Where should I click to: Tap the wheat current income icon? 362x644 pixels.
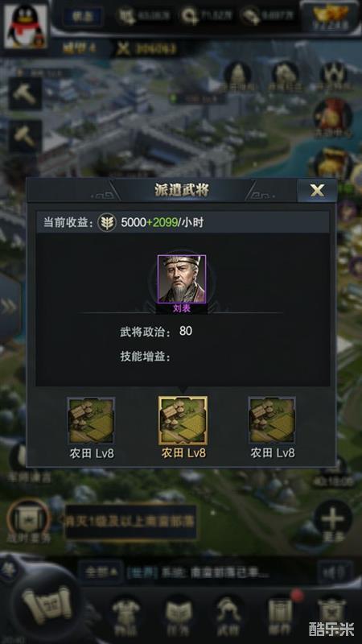pyautogui.click(x=106, y=223)
